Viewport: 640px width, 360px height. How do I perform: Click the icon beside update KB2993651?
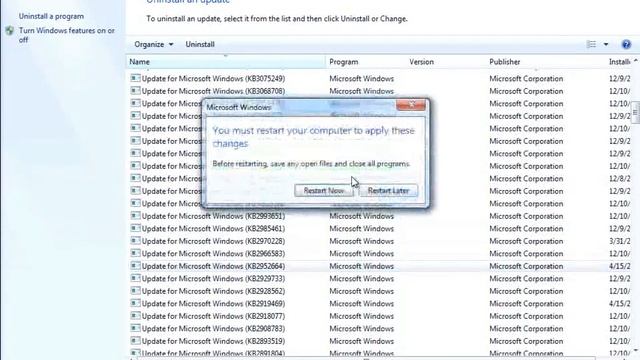pos(135,216)
